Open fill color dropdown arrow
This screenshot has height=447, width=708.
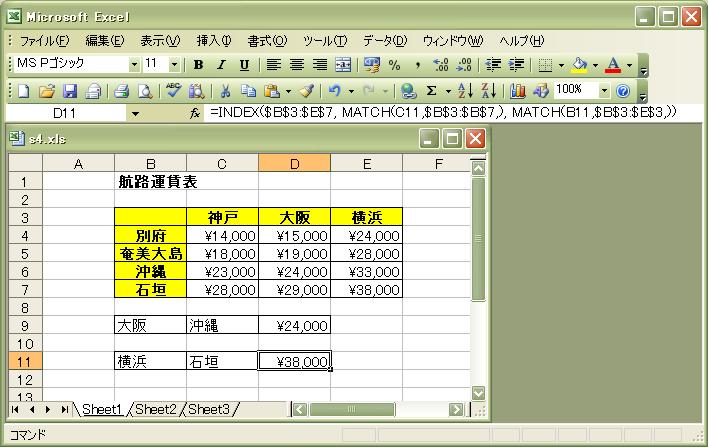pyautogui.click(x=596, y=65)
